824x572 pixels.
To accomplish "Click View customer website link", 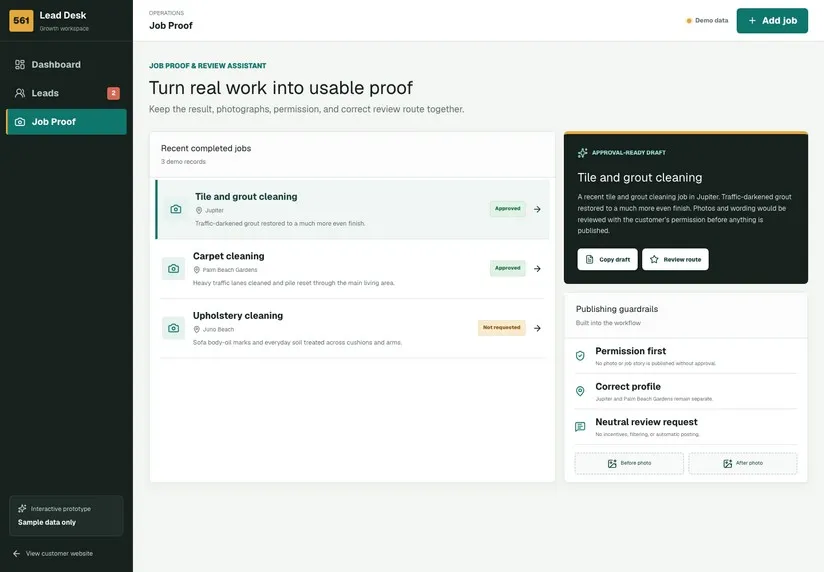I will coord(53,554).
